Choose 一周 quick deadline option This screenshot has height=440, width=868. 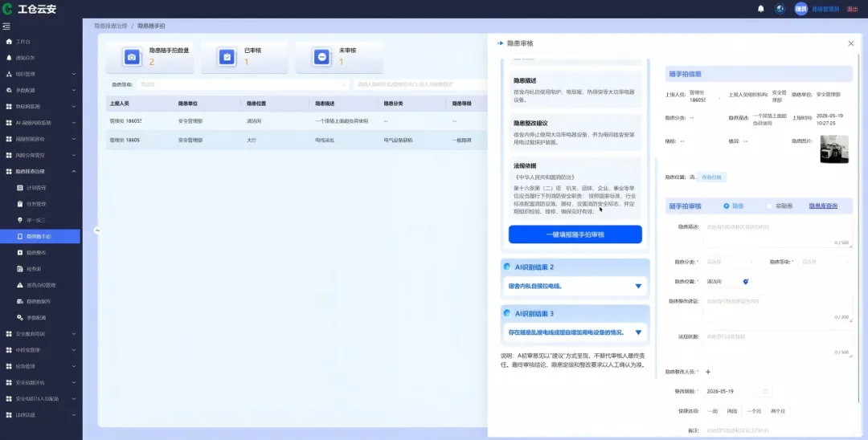coord(713,411)
